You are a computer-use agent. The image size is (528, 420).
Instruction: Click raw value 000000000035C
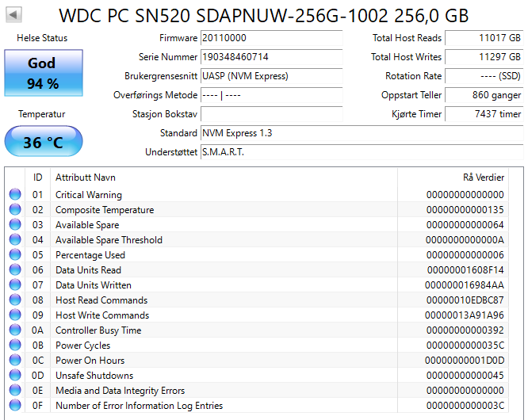coord(465,346)
